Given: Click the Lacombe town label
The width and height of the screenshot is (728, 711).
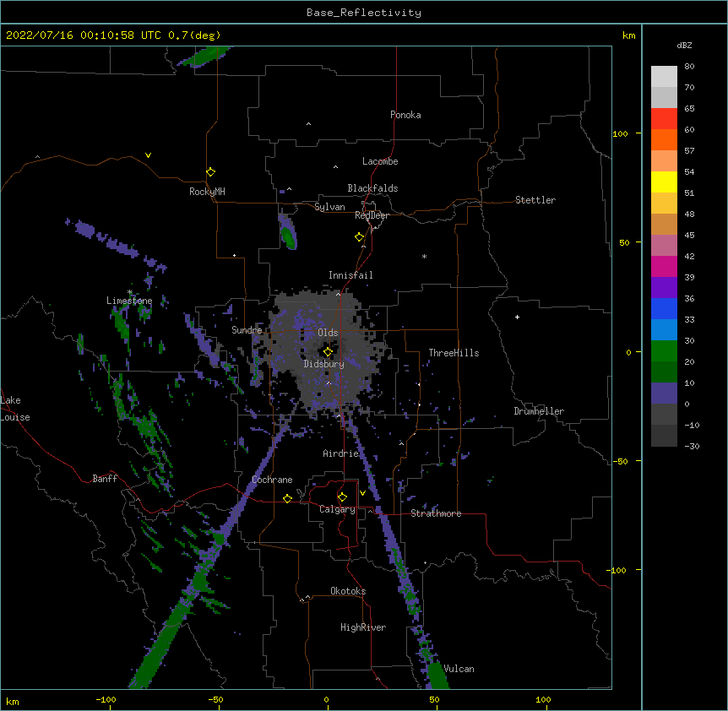Looking at the screenshot, I should 380,161.
